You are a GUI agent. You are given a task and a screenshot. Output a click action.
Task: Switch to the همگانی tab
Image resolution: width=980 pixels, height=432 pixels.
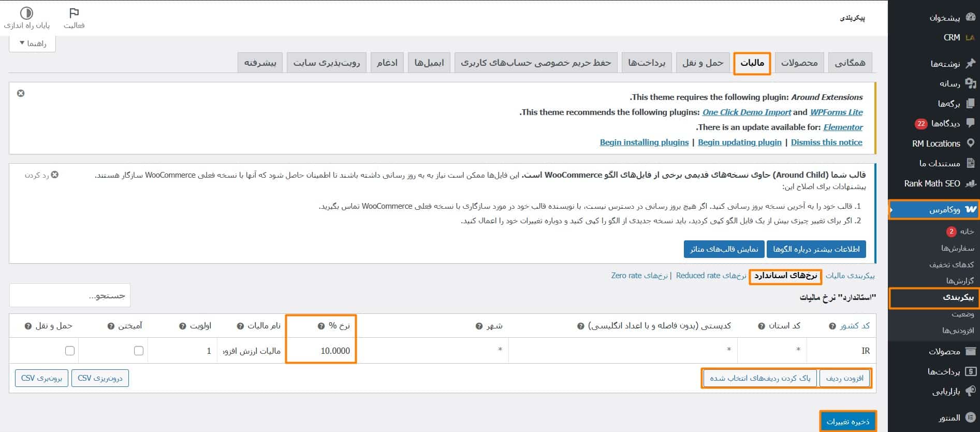(x=850, y=63)
